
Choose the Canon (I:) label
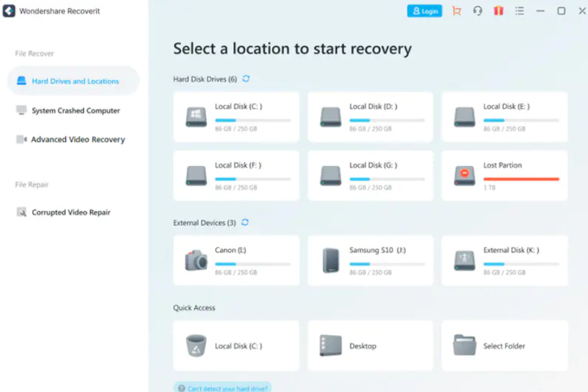click(x=231, y=250)
